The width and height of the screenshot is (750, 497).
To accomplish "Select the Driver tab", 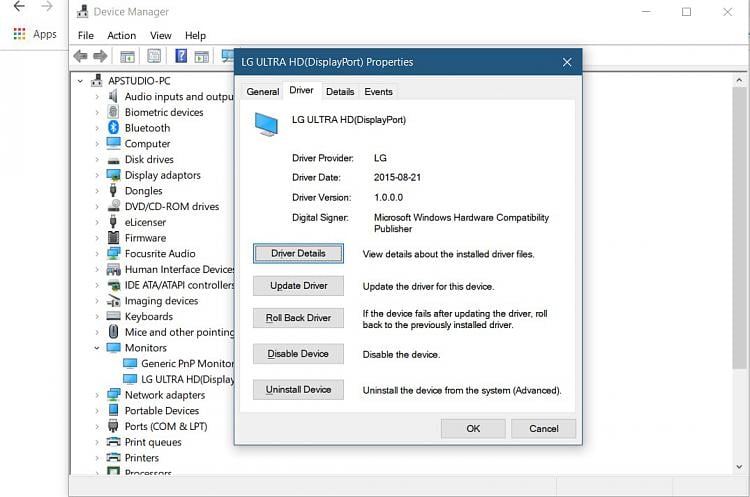I will (x=301, y=90).
